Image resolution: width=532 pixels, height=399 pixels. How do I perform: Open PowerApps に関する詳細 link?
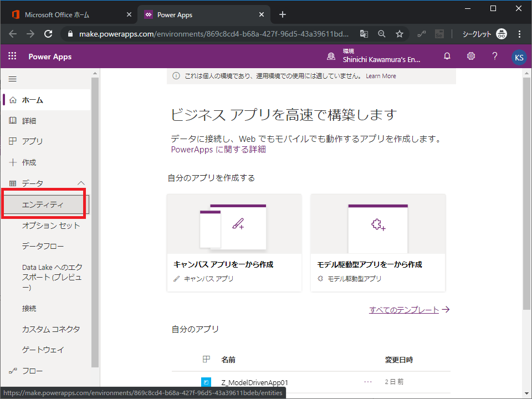218,149
